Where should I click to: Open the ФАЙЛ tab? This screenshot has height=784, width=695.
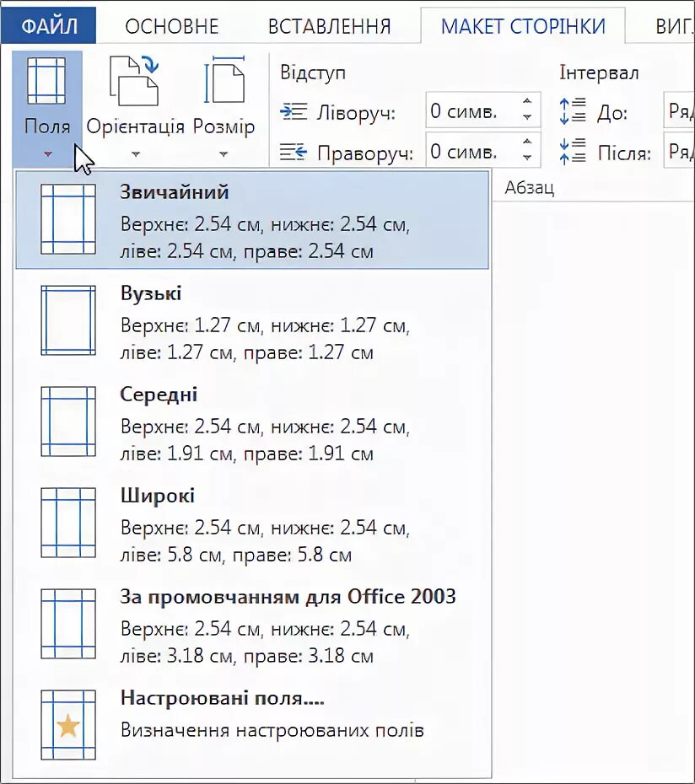click(48, 26)
